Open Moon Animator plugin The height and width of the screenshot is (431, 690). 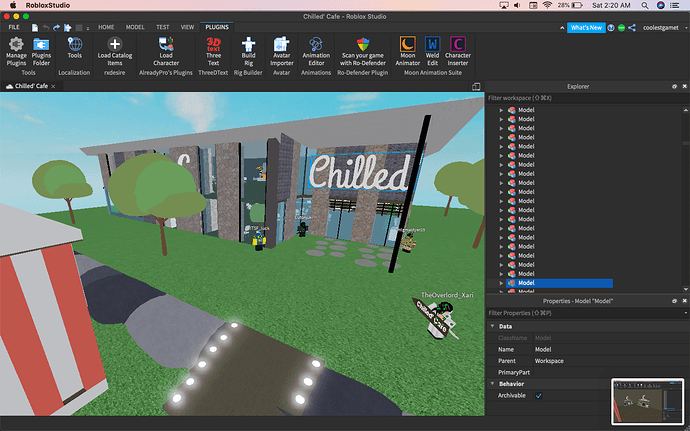tap(407, 52)
